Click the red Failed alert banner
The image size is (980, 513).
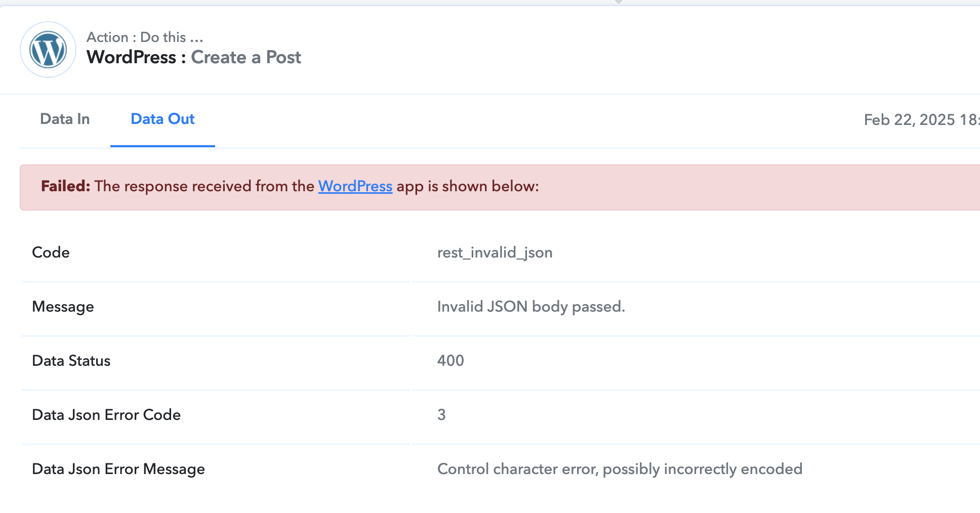point(500,187)
